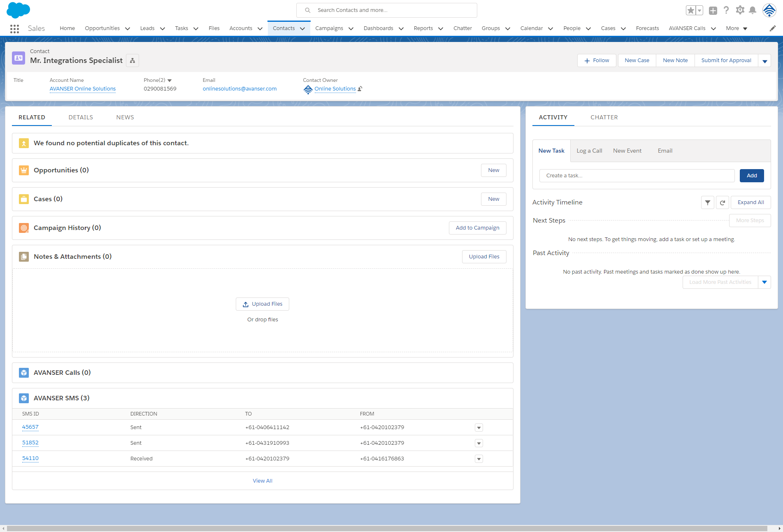
Task: Open the Setup gear icon
Action: (x=740, y=10)
